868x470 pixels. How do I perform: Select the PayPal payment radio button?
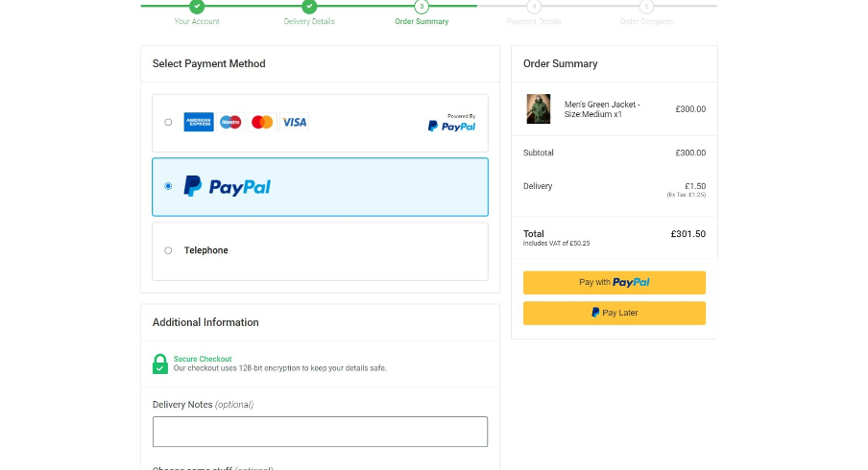pyautogui.click(x=168, y=186)
